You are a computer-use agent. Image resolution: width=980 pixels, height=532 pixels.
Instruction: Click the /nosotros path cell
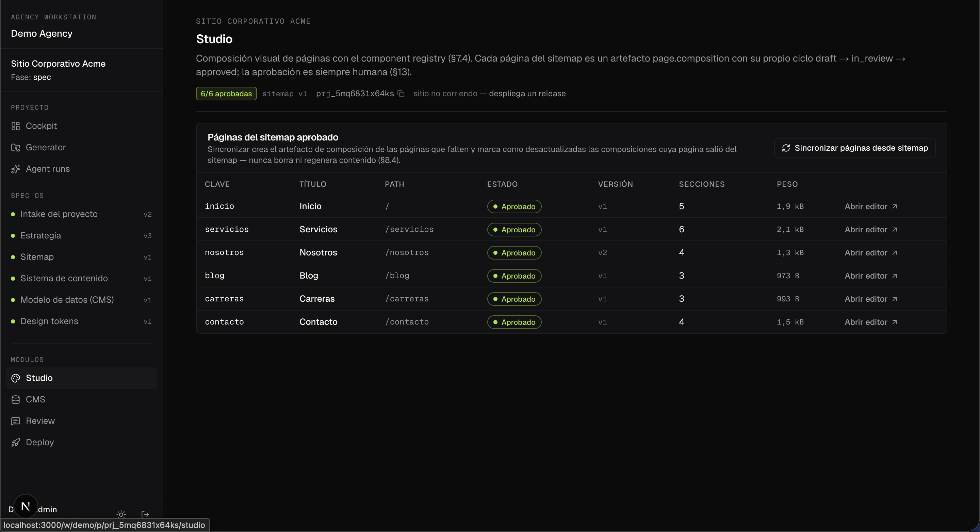[407, 253]
